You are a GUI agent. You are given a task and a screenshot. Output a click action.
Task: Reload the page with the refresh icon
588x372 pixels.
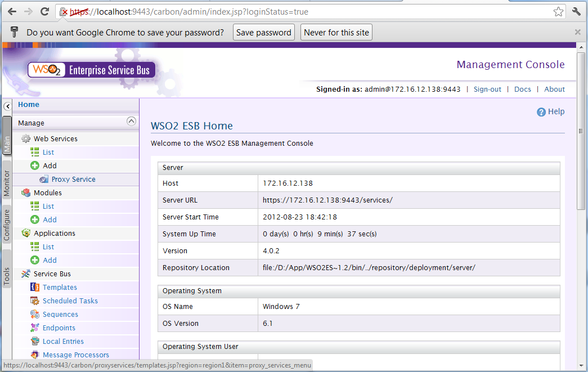tap(44, 12)
